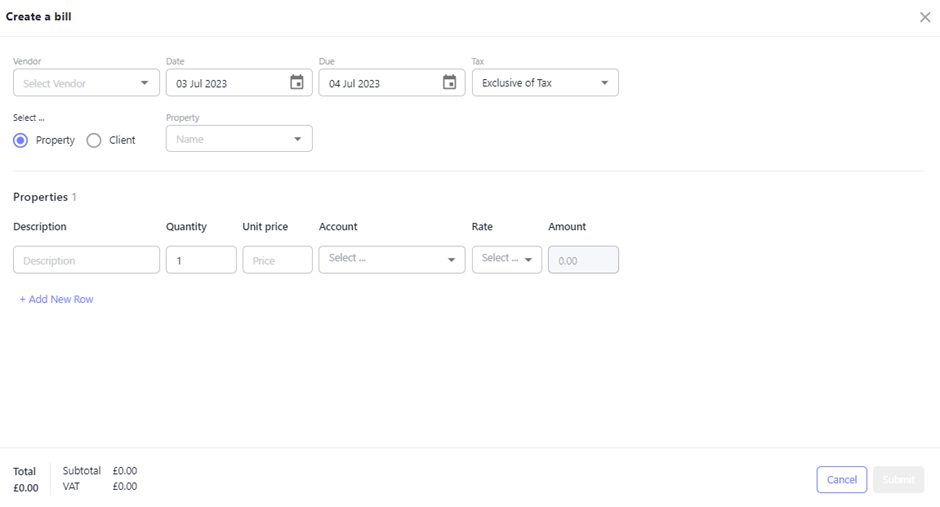The image size is (940, 507).
Task: Select the Property radio button
Action: (21, 140)
